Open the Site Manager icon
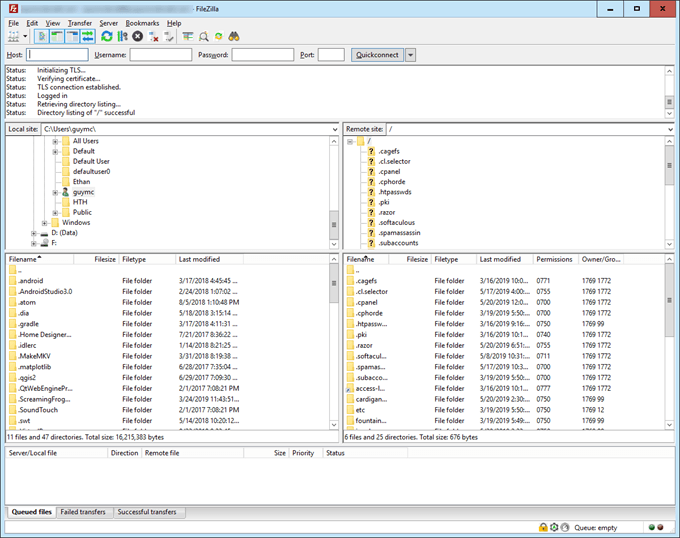This screenshot has height=538, width=680. (13, 36)
